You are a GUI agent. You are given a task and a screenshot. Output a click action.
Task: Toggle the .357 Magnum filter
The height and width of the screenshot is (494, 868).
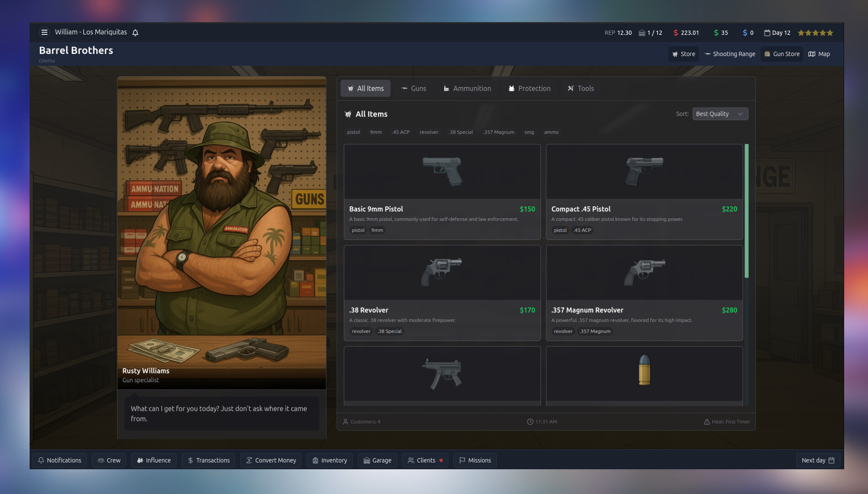tap(498, 132)
